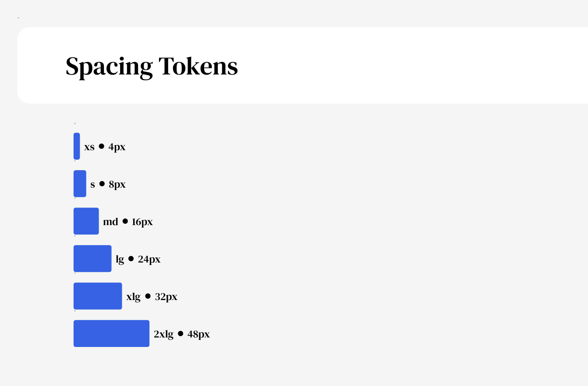
Task: Click the "md" token name text
Action: (110, 222)
